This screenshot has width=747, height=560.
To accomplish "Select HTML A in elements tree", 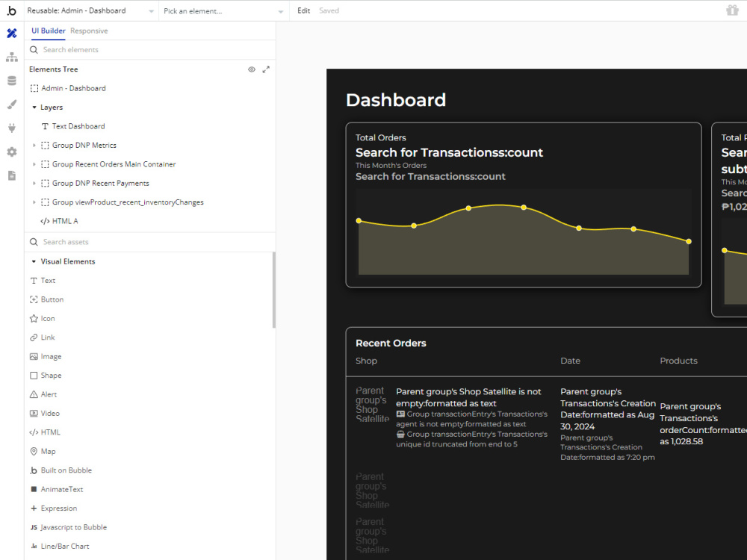I will [60, 221].
